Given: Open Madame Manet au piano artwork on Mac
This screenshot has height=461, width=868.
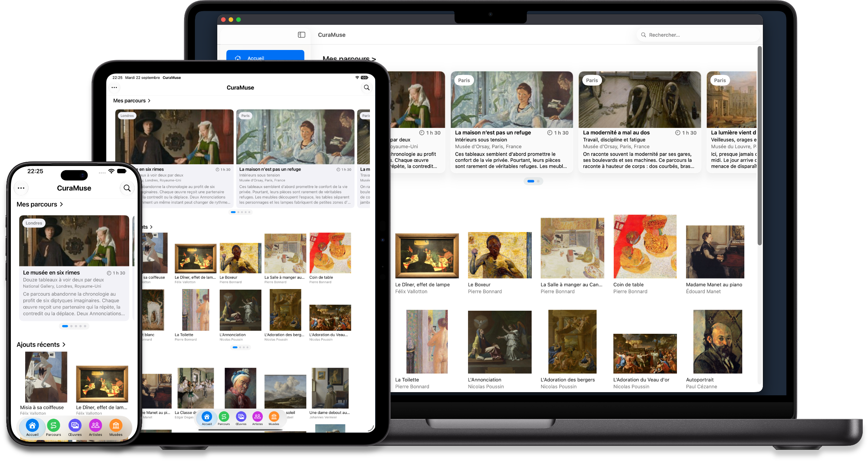Looking at the screenshot, I should 715,260.
